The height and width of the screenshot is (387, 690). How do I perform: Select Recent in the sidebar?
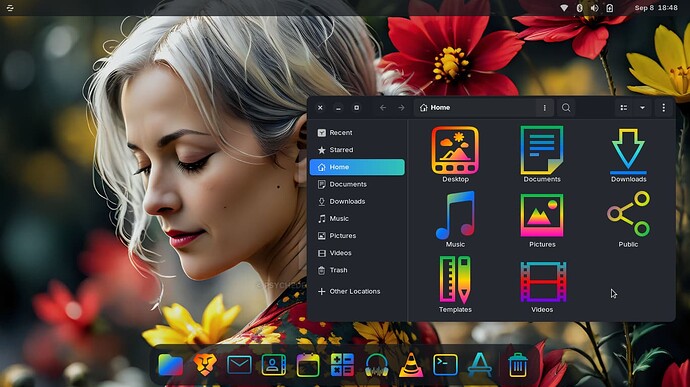pyautogui.click(x=357, y=133)
